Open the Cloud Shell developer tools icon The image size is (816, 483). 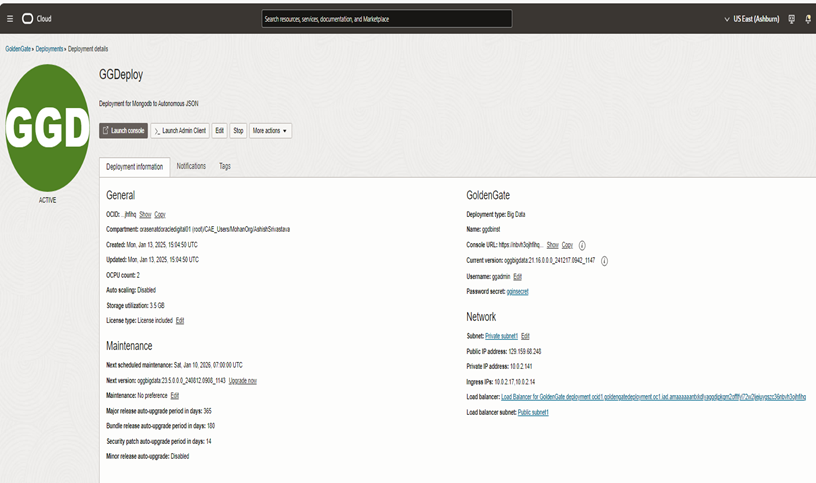coord(792,19)
